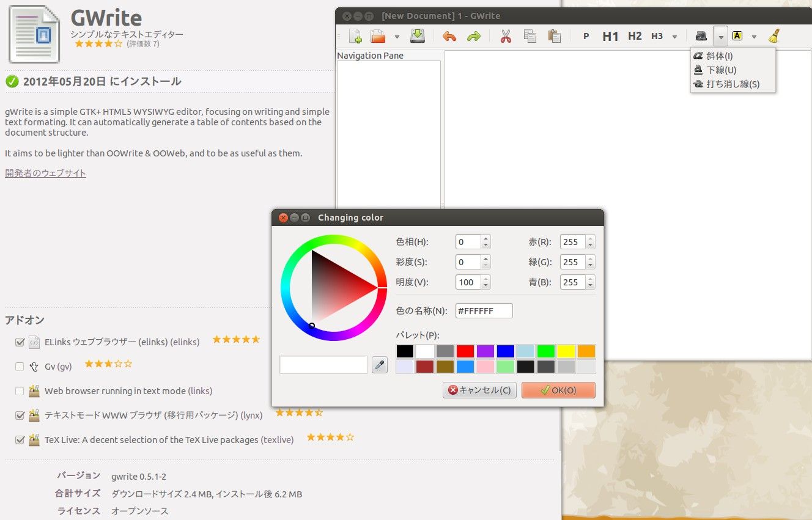Click the 明度(V) value spinner arrows
The height and width of the screenshot is (520, 812).
485,282
